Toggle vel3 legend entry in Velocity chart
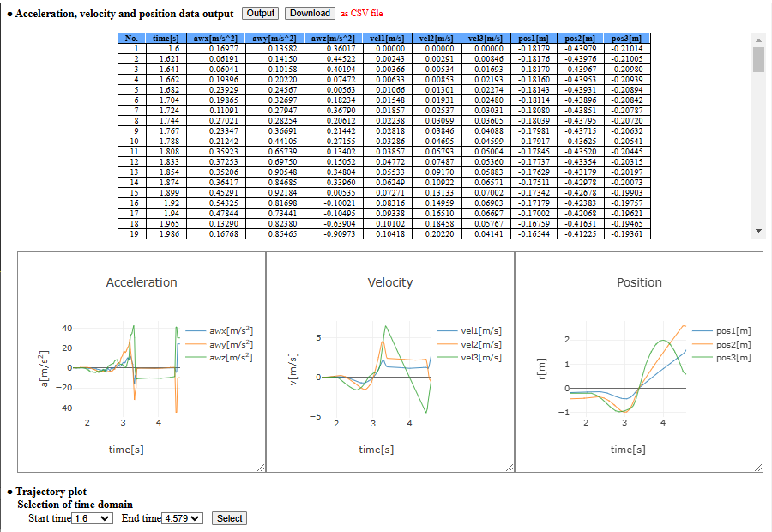The image size is (772, 532). [480, 357]
